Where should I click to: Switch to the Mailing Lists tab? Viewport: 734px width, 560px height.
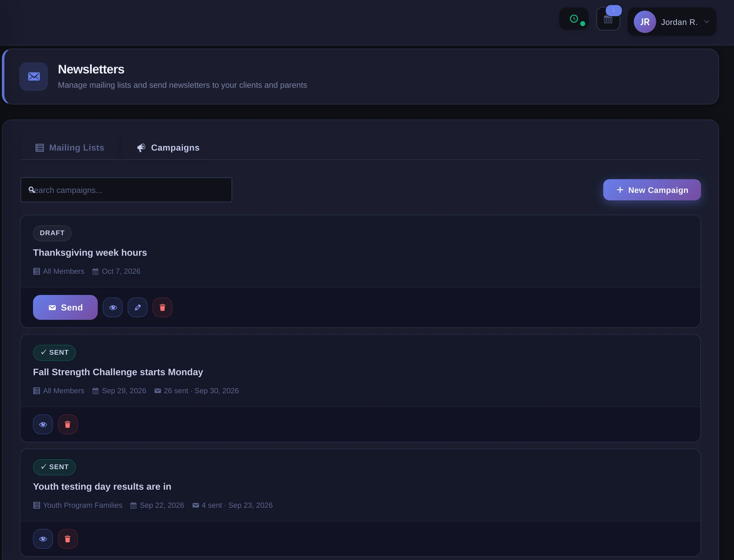tap(70, 148)
